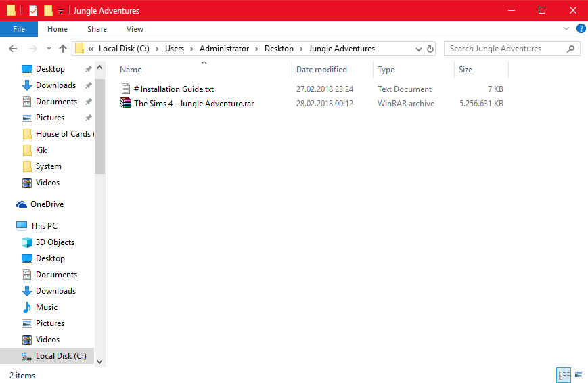
Task: Open Downloads under This PC
Action: [55, 291]
